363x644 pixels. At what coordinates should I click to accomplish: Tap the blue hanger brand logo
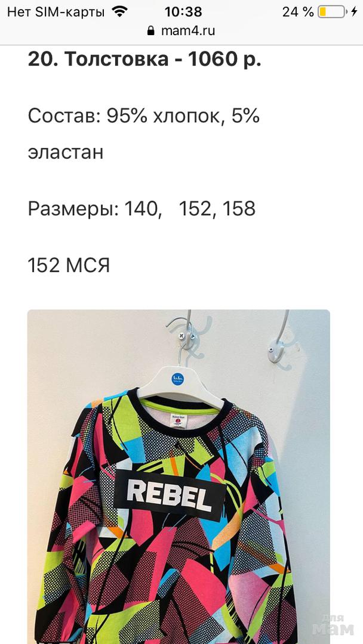tap(177, 378)
